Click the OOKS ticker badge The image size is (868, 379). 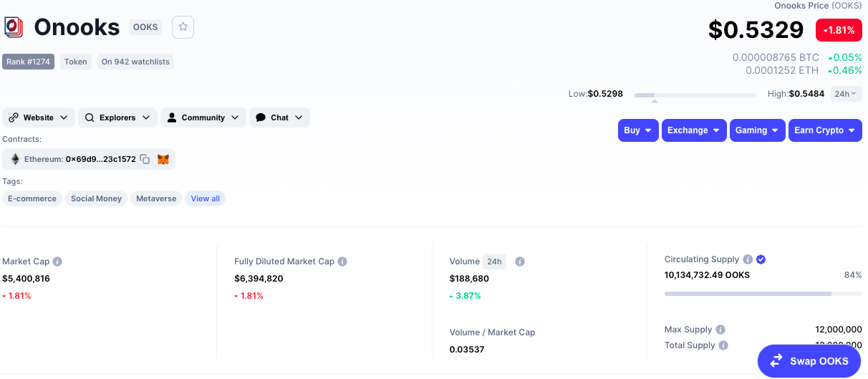coord(145,27)
